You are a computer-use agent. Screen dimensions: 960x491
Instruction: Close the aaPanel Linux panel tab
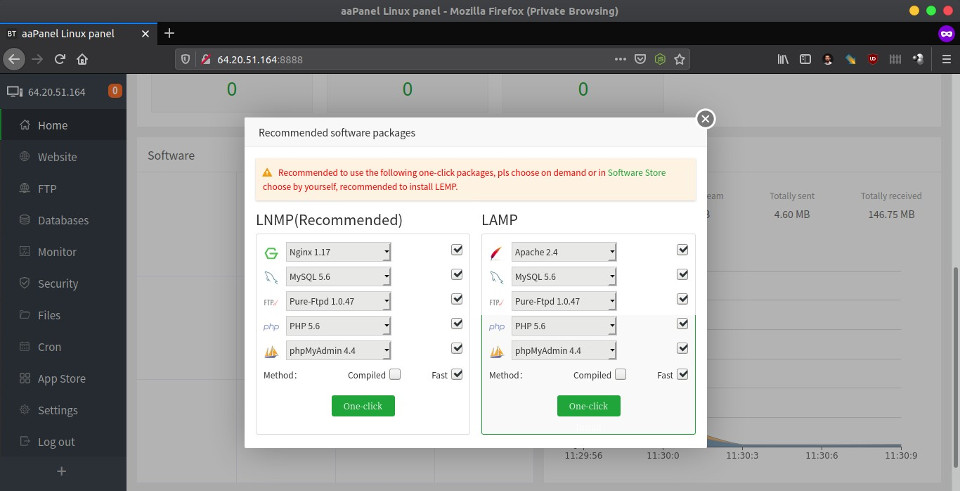pos(145,34)
